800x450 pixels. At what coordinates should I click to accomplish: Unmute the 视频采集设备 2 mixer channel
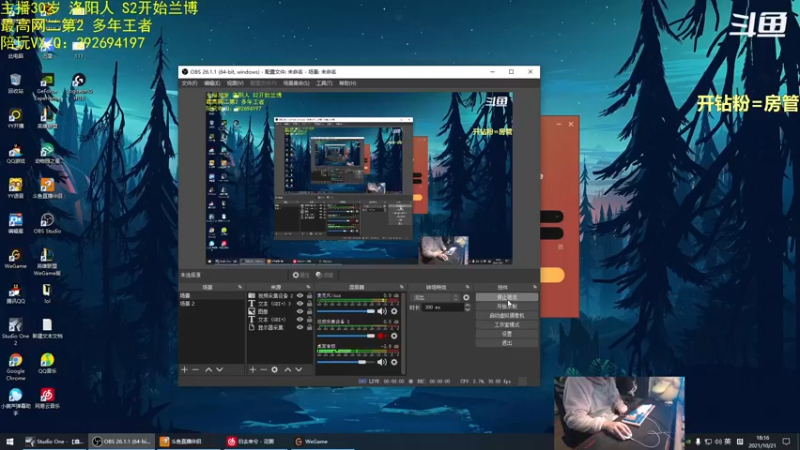point(381,336)
